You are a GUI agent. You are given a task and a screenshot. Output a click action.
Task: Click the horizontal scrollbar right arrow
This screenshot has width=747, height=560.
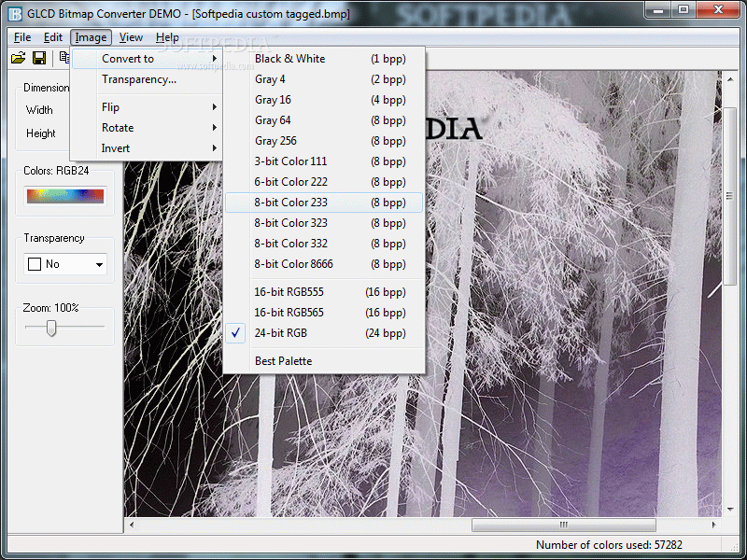click(x=713, y=525)
